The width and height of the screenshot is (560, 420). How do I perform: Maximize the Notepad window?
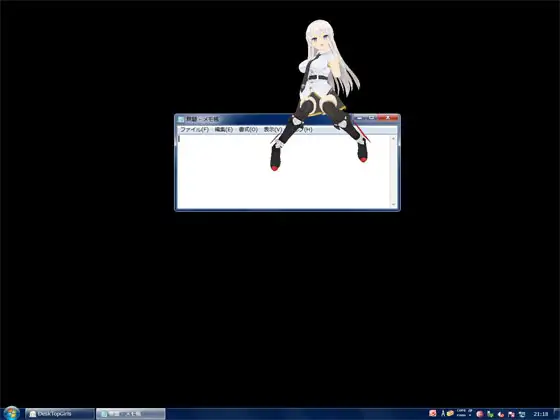(371, 118)
